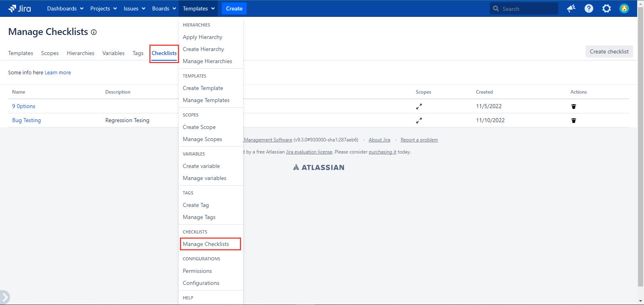Delete the 9 Options checklist via trash icon

[x=574, y=106]
